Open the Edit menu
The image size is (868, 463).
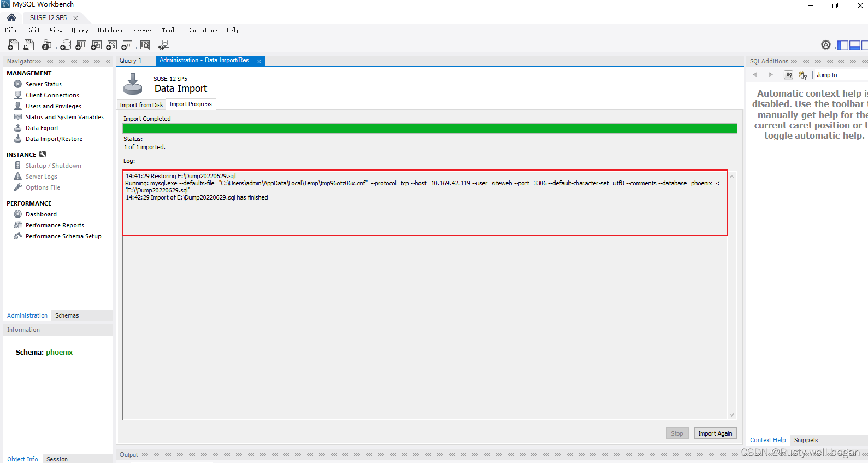click(34, 31)
